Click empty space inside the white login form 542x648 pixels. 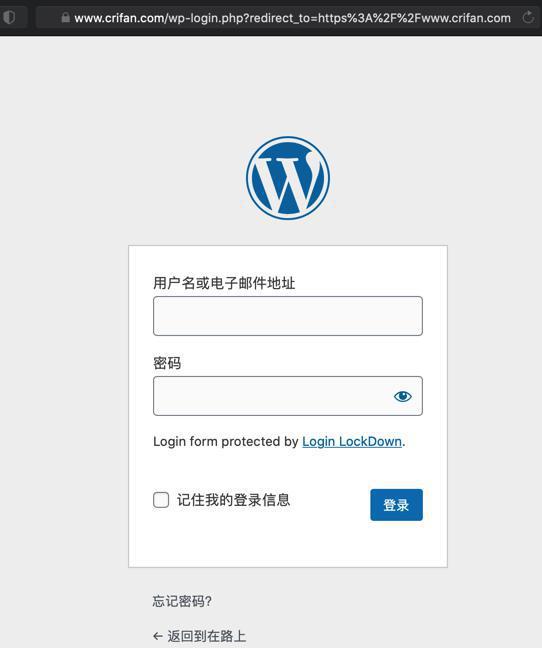click(x=288, y=546)
